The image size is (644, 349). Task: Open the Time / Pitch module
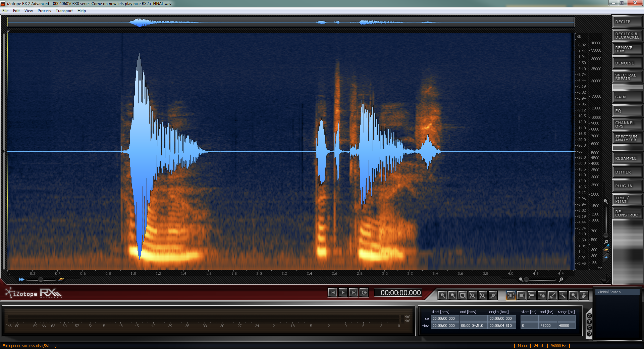(627, 200)
